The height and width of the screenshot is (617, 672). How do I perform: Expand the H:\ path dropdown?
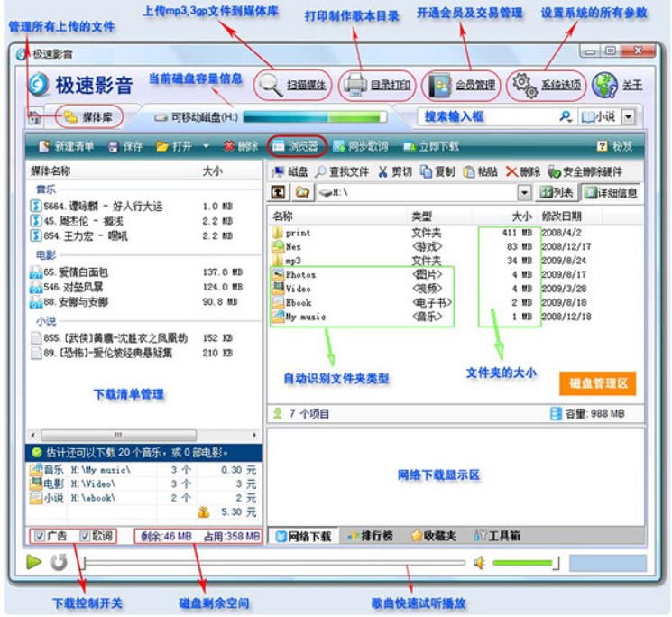524,193
